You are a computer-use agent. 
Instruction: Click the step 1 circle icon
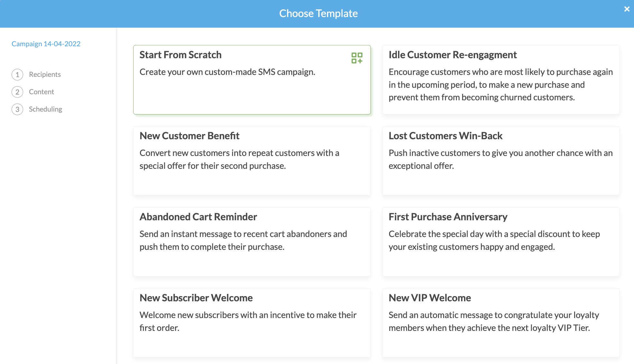coord(17,75)
